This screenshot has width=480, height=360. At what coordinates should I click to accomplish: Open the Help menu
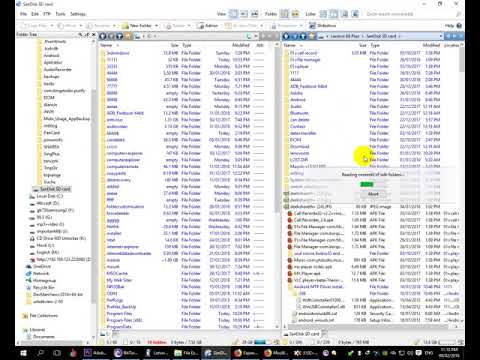point(454,26)
